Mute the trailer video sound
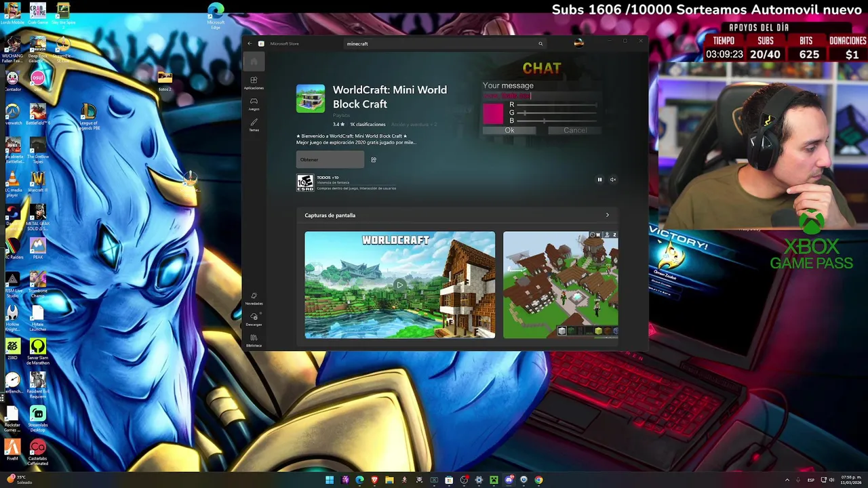Image resolution: width=868 pixels, height=488 pixels. (612, 180)
